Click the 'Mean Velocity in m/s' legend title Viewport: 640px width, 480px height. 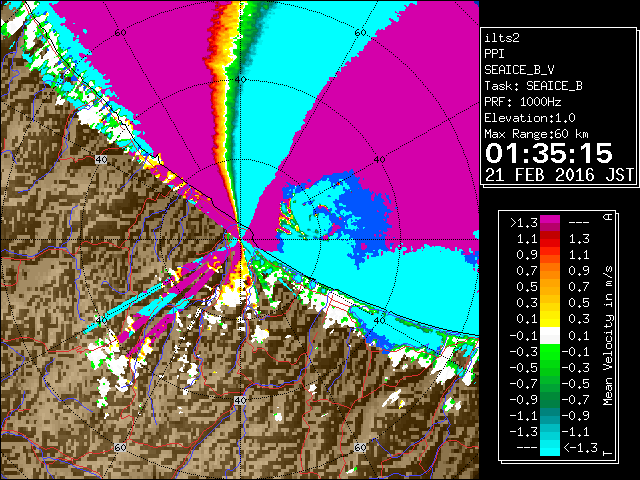pyautogui.click(x=608, y=336)
